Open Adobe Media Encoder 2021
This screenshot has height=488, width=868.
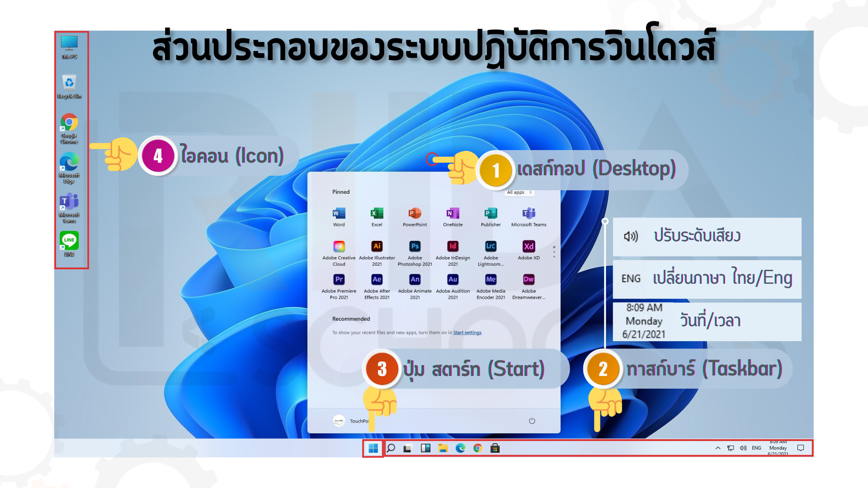point(491,287)
